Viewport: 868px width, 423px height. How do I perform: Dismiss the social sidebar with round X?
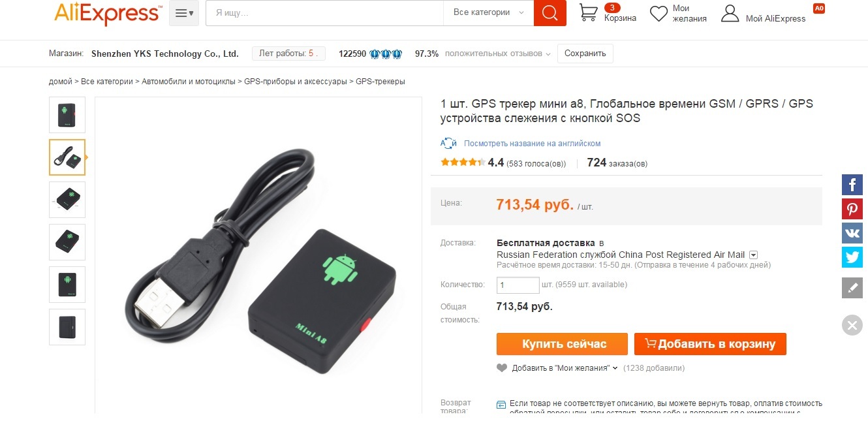pyautogui.click(x=852, y=324)
